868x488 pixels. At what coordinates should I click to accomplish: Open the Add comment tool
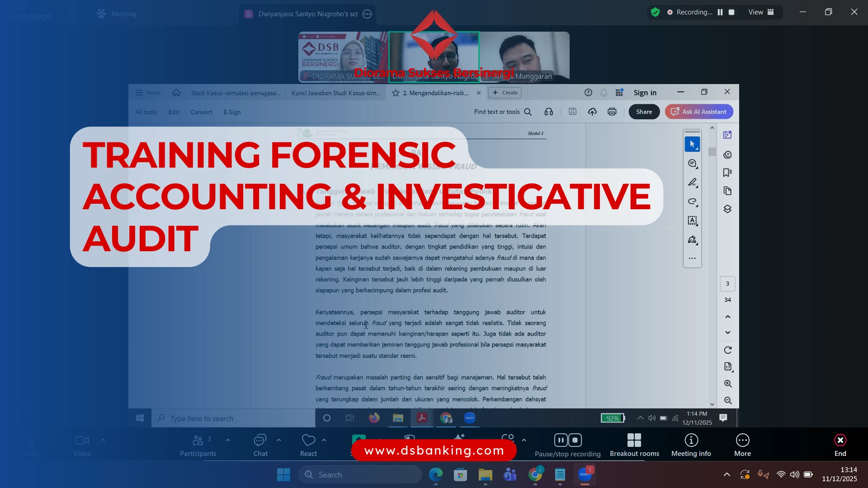click(692, 163)
